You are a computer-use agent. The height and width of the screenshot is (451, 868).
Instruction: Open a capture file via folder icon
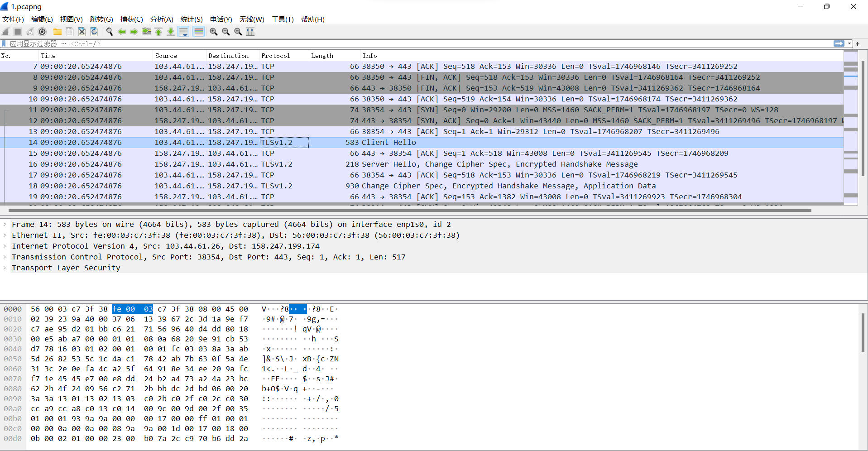[58, 32]
